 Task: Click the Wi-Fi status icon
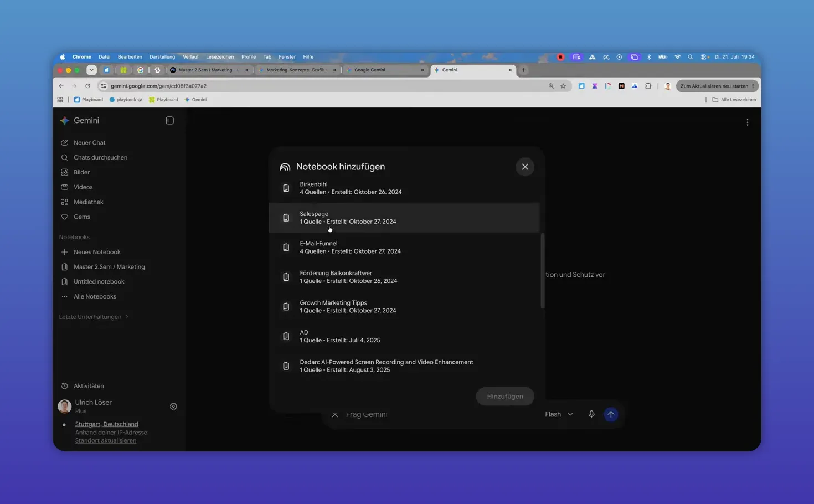[x=677, y=57]
